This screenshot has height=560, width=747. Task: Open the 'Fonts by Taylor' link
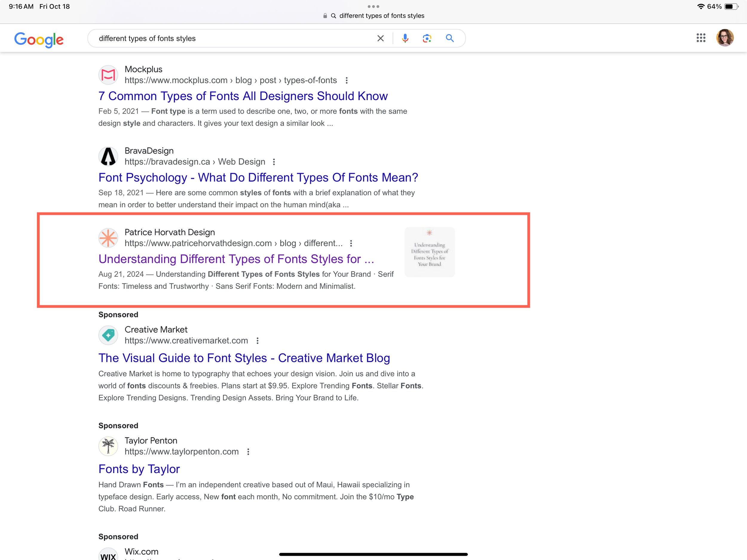pos(139,469)
